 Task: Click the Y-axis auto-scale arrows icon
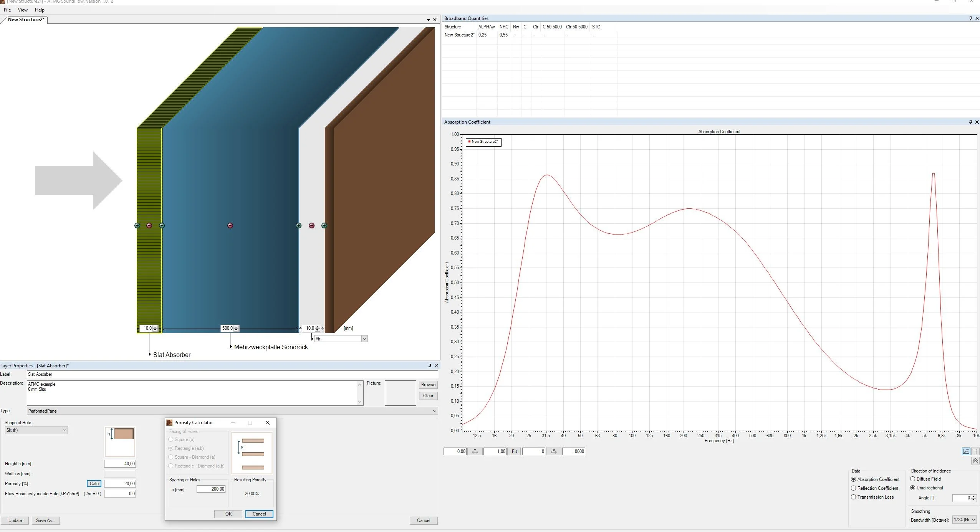475,451
